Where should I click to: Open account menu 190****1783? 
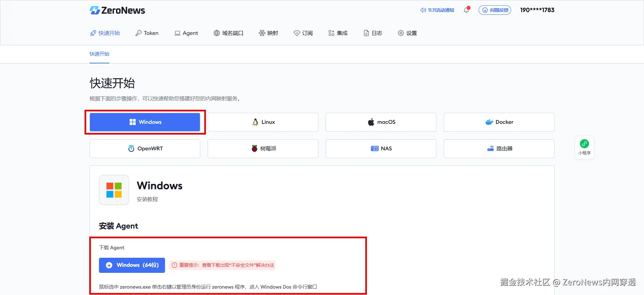pyautogui.click(x=537, y=10)
